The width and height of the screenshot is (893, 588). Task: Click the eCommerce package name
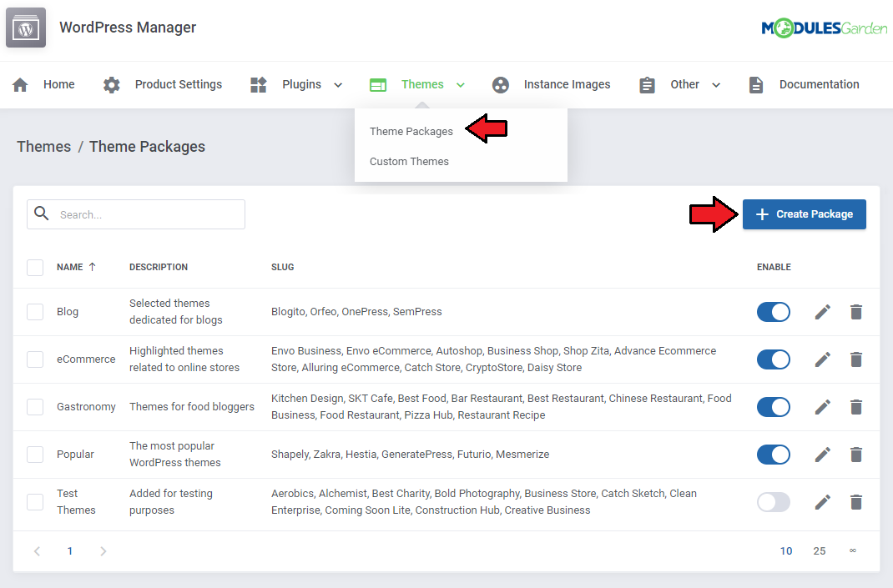pyautogui.click(x=86, y=359)
